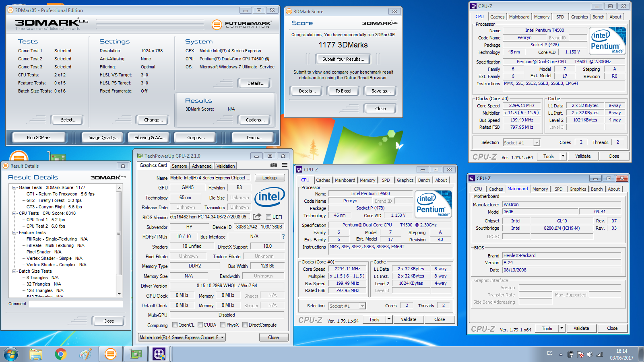Toggle the OpenCL checkbox
Viewport: 644px width, 362px height.
(175, 325)
